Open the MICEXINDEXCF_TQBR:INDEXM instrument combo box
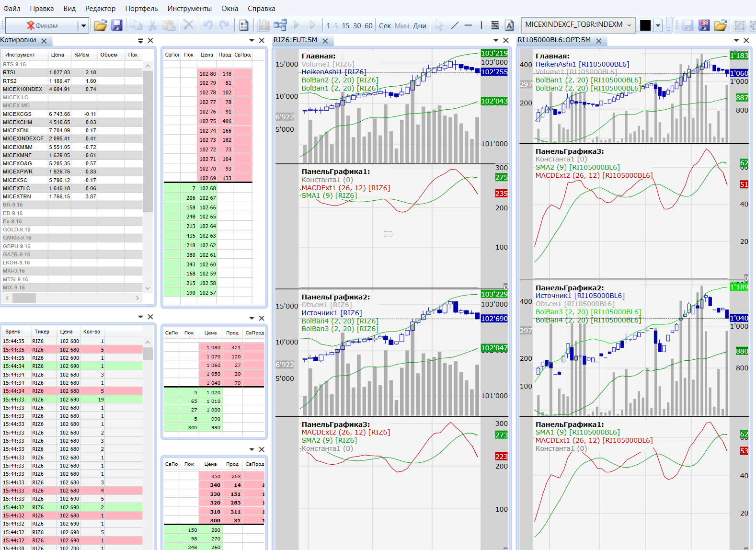 coord(578,24)
